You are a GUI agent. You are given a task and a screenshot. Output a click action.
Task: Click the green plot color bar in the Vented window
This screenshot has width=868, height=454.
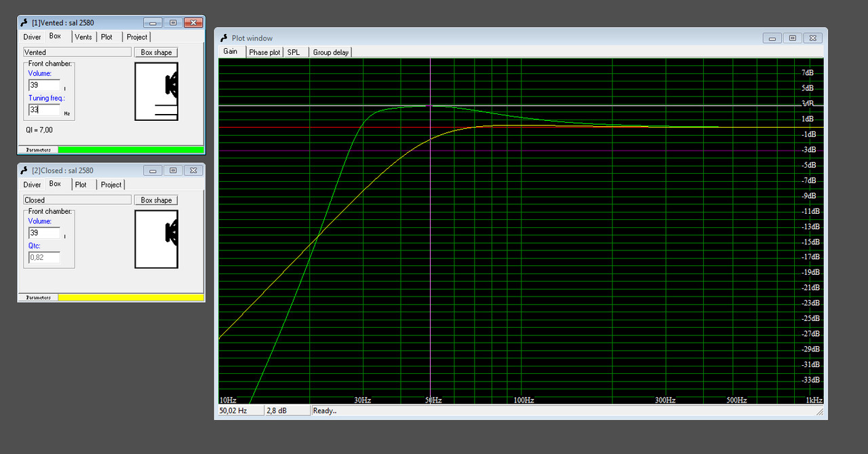[x=131, y=150]
